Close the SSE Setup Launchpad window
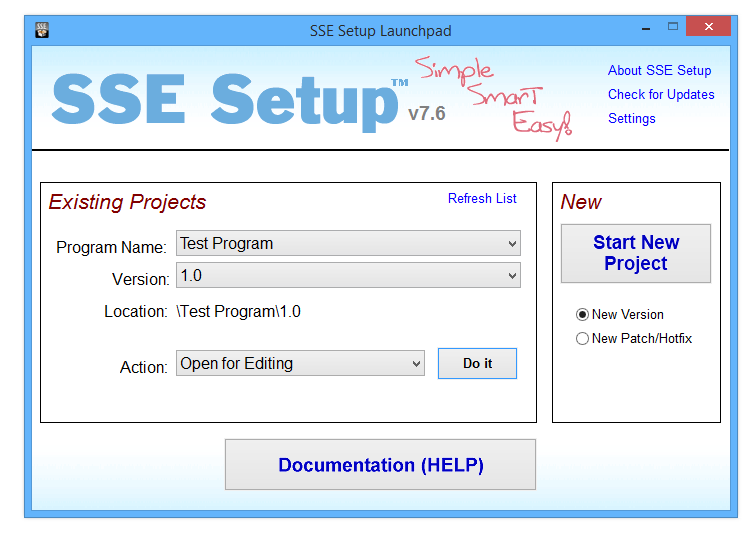The height and width of the screenshot is (535, 751). [708, 26]
